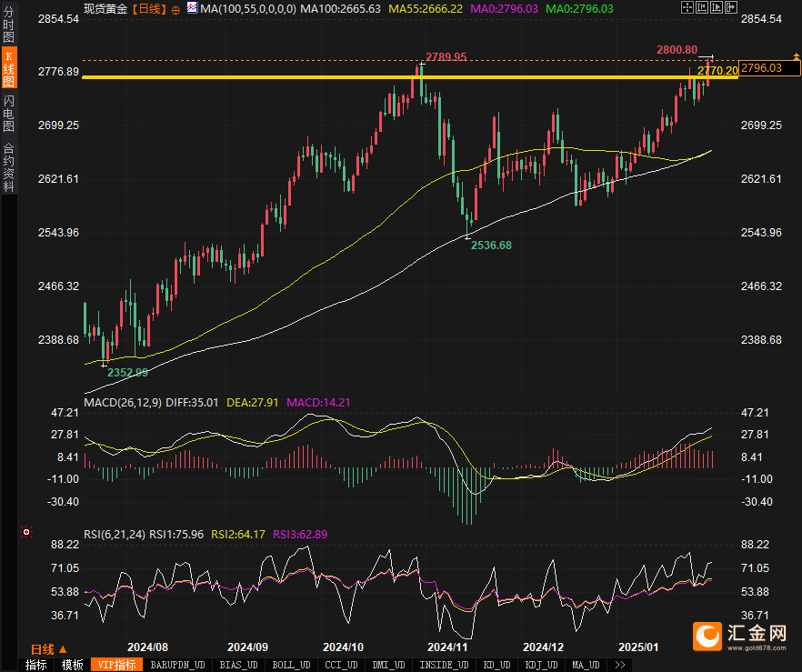
Task: Select the 指标 bottom tab
Action: (36, 665)
